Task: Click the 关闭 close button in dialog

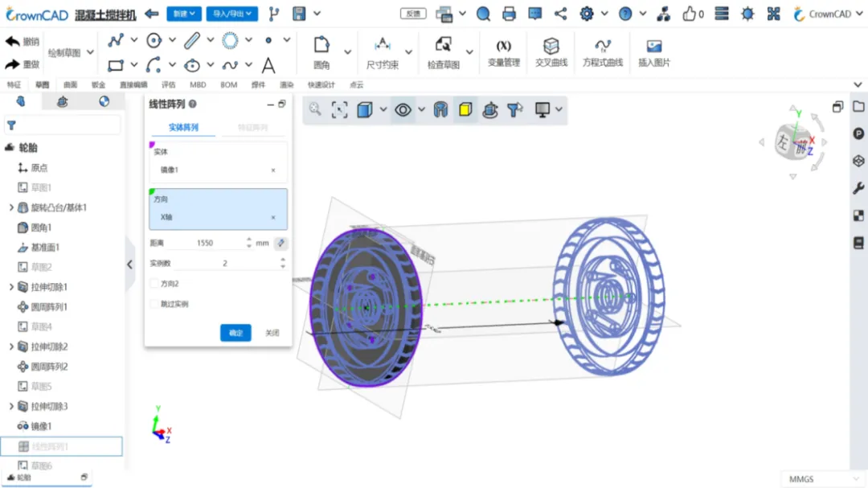Action: pyautogui.click(x=272, y=333)
